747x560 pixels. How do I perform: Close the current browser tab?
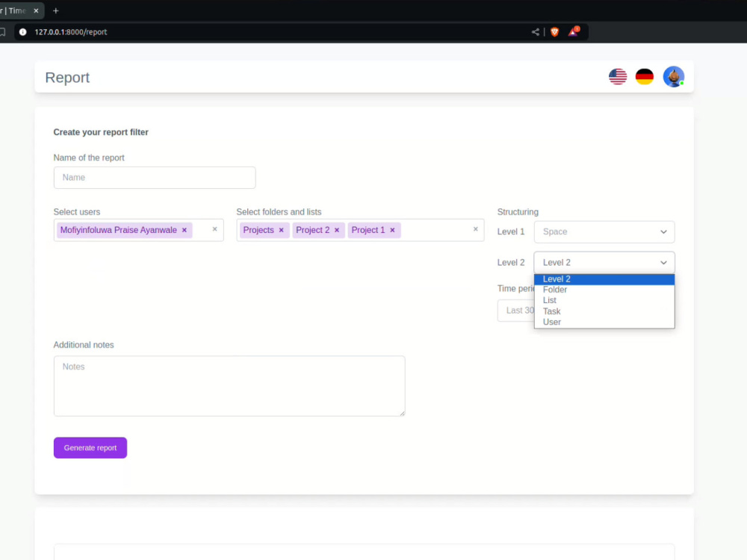coord(36,10)
